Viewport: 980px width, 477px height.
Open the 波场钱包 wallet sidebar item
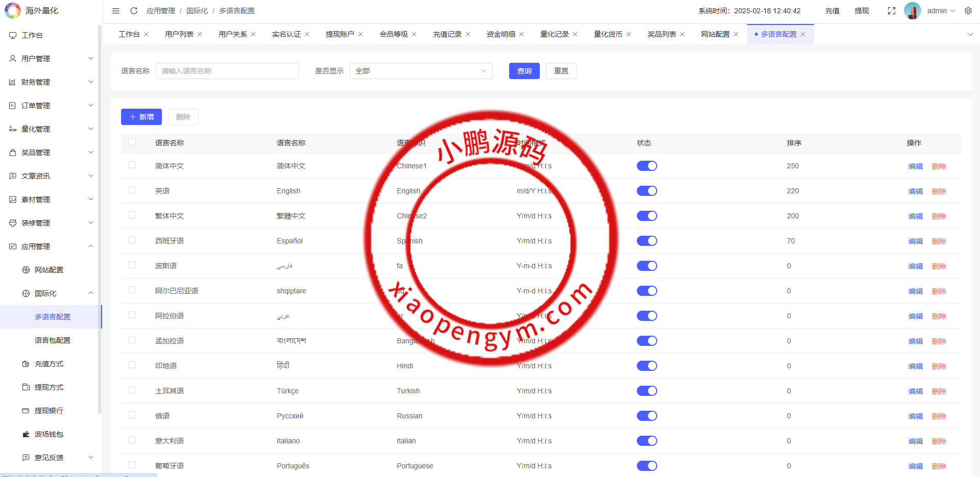point(49,434)
